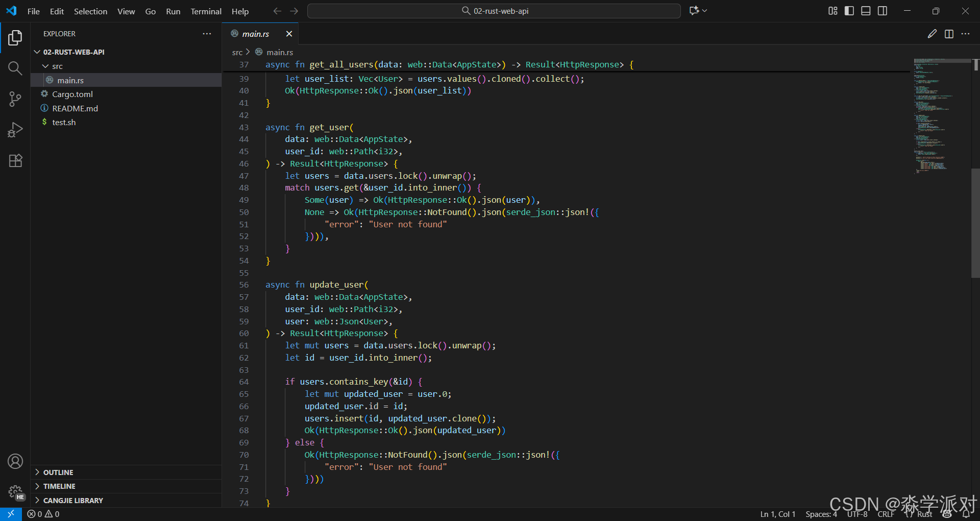Open errors and warnings status indicator
Image resolution: width=980 pixels, height=521 pixels.
coord(43,514)
